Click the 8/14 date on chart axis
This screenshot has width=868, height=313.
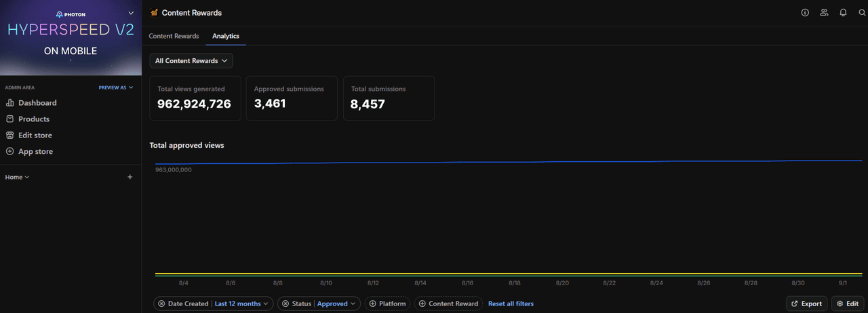420,283
